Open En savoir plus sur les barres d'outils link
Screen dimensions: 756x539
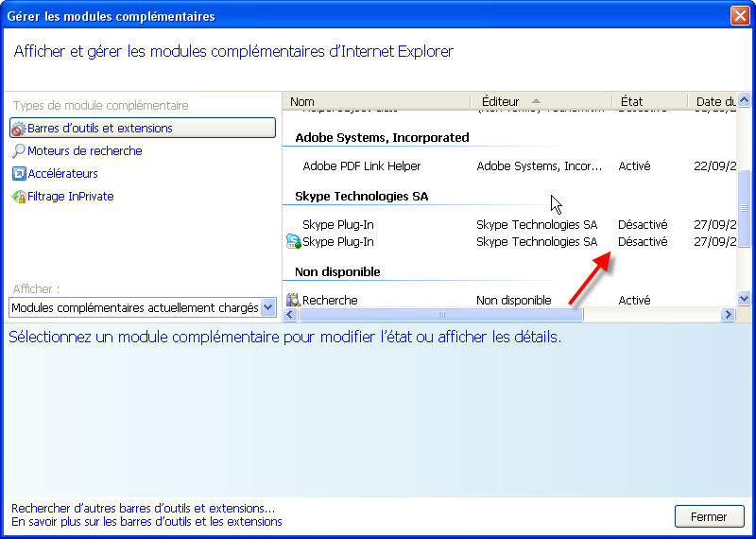(146, 522)
